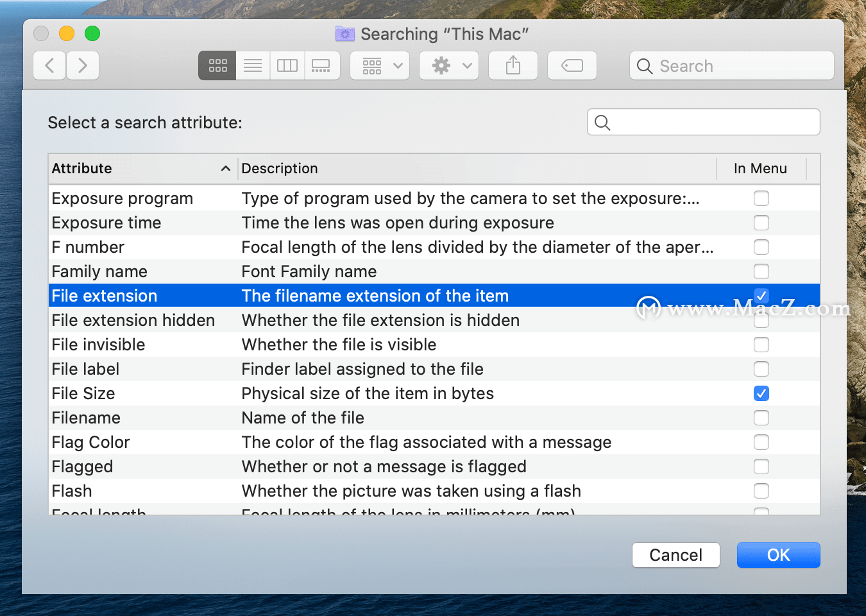
Task: Sort by the In Menu column header
Action: [761, 168]
